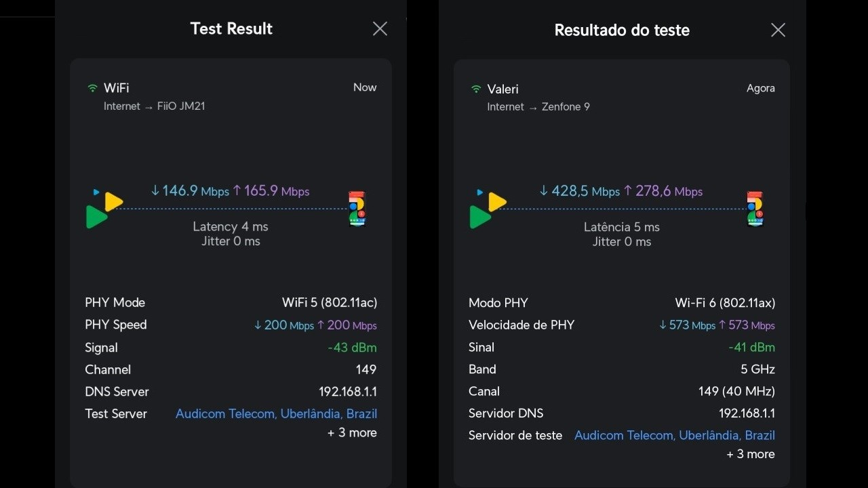Select the Test Result header tab
The image size is (868, 488).
(231, 28)
